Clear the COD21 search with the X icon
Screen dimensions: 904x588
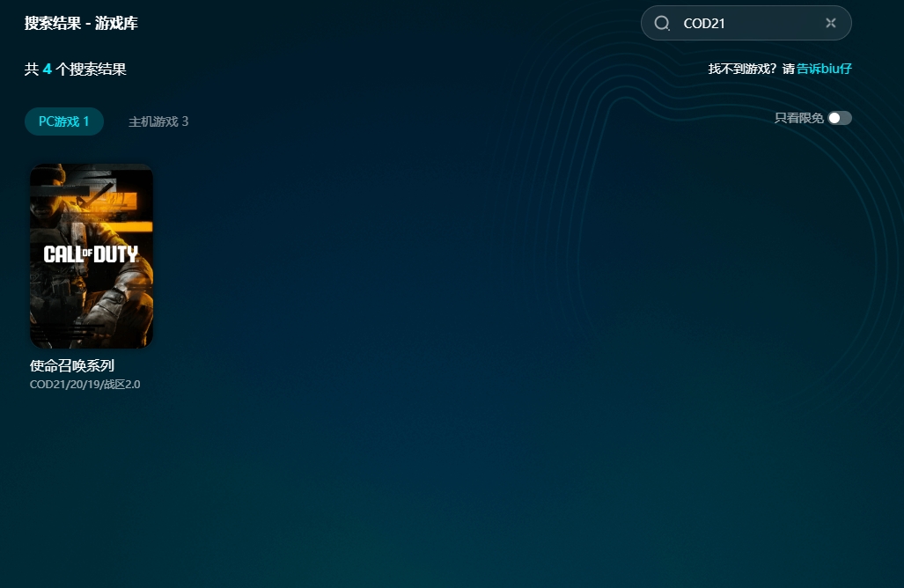[x=830, y=23]
